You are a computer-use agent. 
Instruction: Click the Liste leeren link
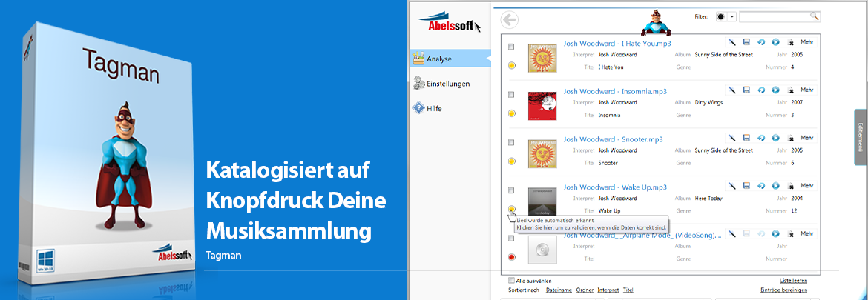tap(793, 281)
